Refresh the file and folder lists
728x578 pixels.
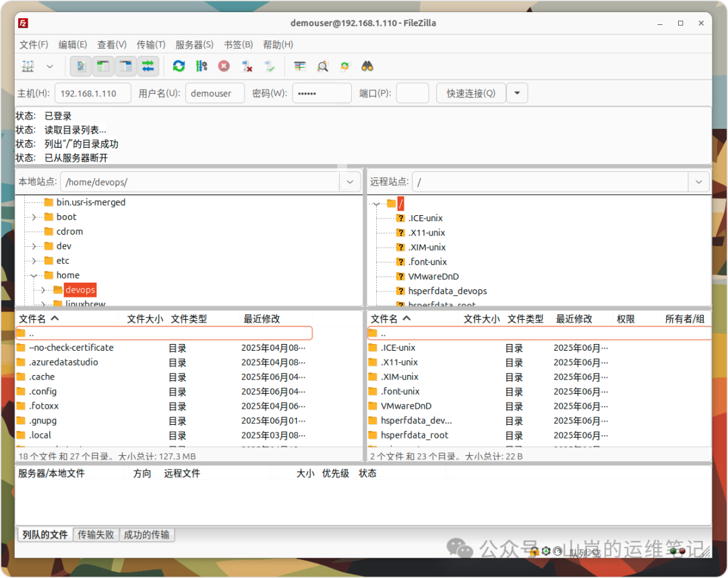pos(178,66)
